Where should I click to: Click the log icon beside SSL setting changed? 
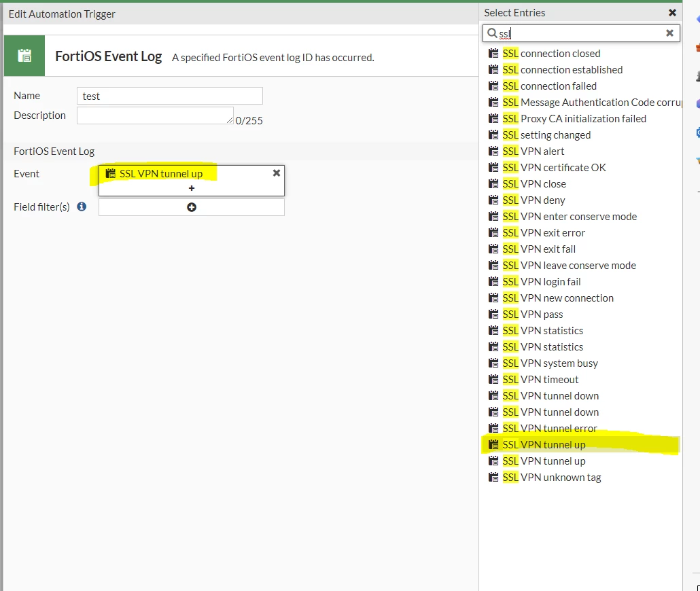pos(493,135)
